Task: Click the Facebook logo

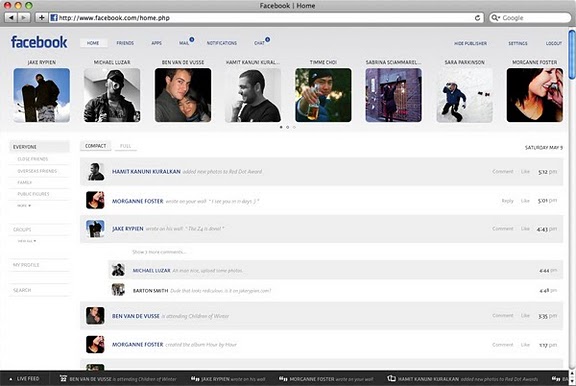Action: [39, 42]
